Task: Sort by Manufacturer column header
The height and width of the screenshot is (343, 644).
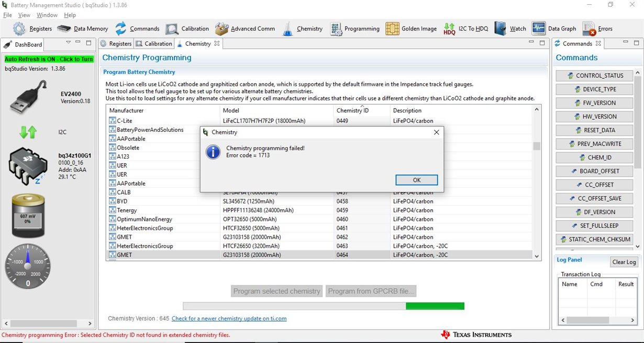Action: 163,110
